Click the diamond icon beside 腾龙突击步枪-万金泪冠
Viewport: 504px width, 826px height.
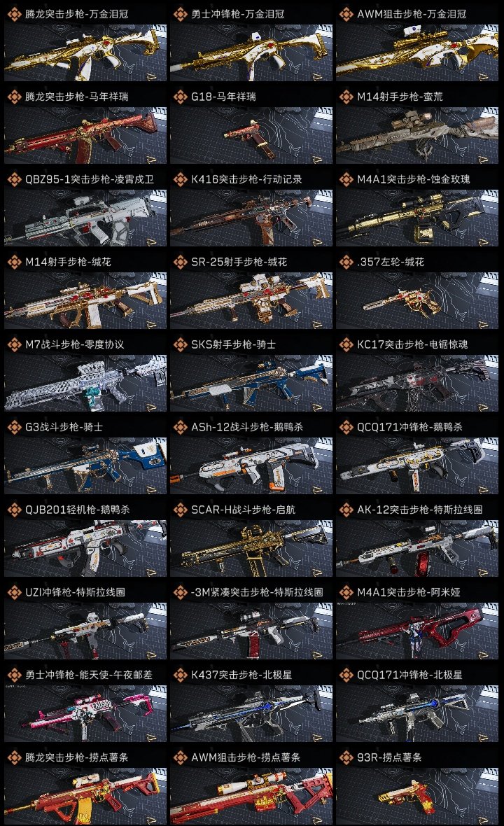pyautogui.click(x=14, y=14)
